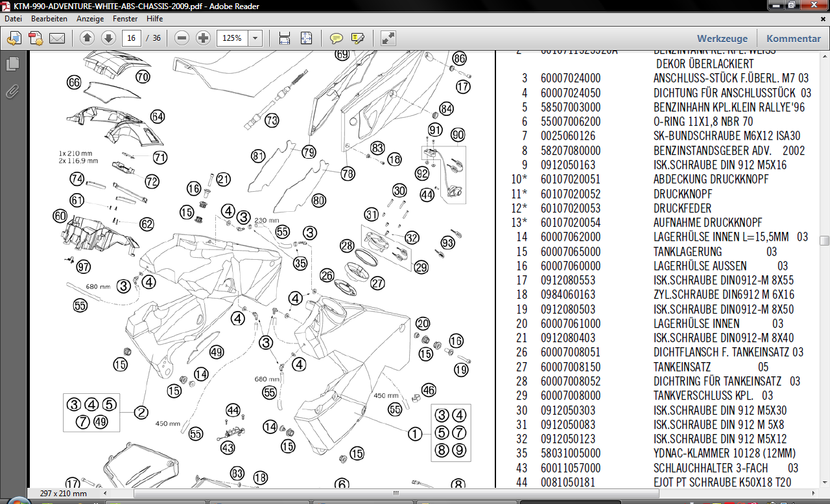
Task: Switch to read mode view
Action: click(388, 38)
